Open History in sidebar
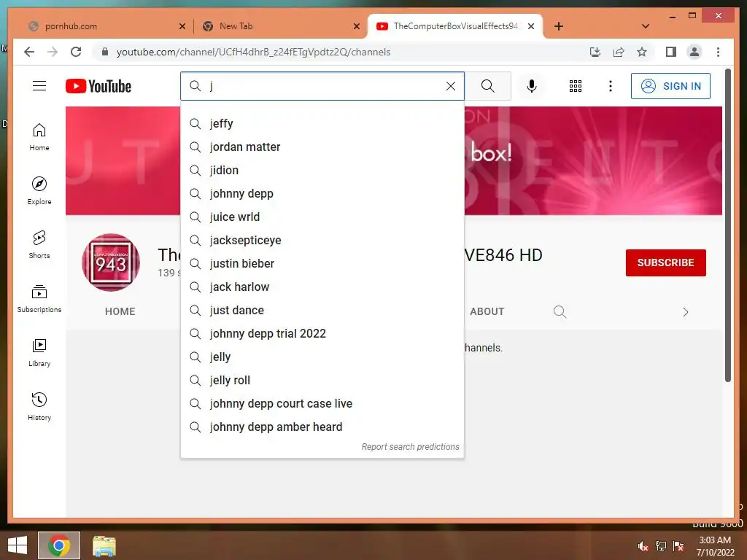 point(39,407)
